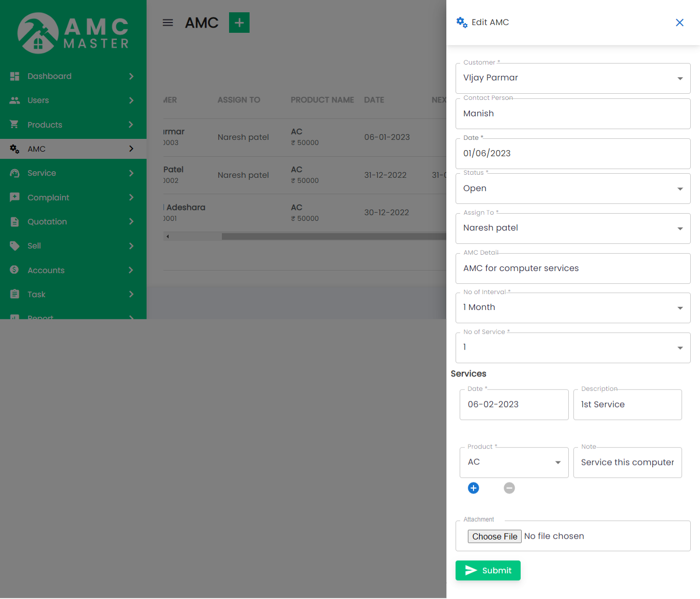
Task: Click the Dashboard icon in sidebar
Action: pyautogui.click(x=15, y=76)
